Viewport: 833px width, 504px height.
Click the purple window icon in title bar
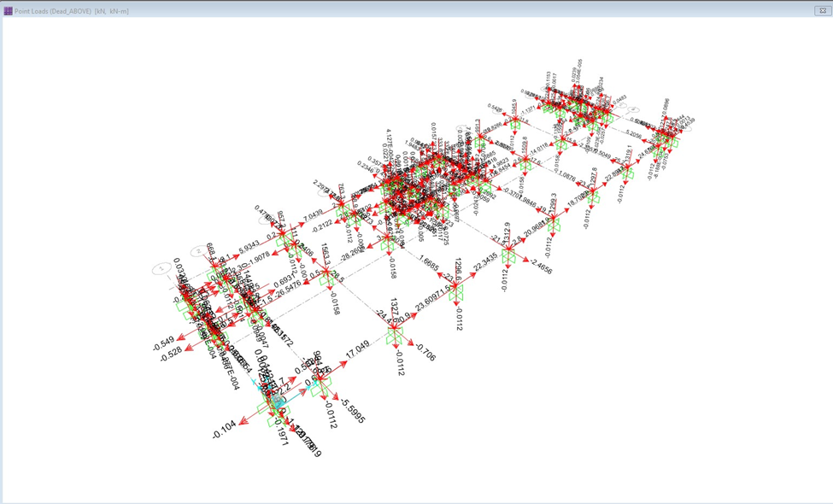(9, 11)
